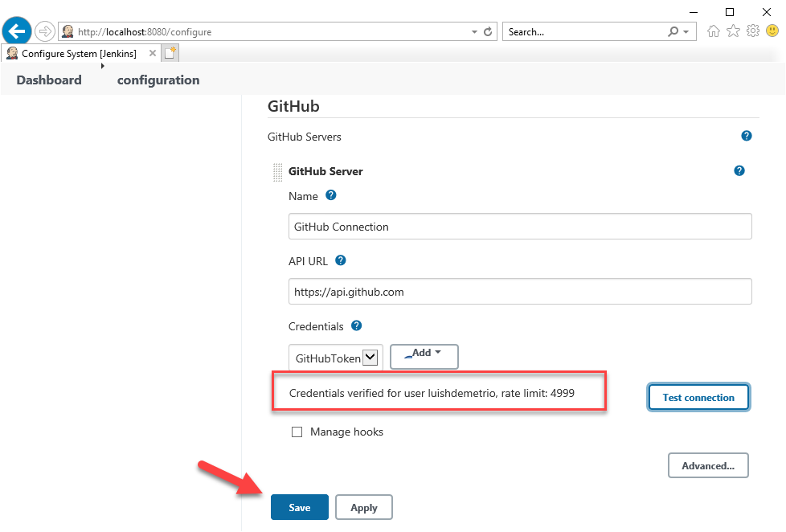The width and height of the screenshot is (786, 532).
Task: Open help for Credentials
Action: 356,325
